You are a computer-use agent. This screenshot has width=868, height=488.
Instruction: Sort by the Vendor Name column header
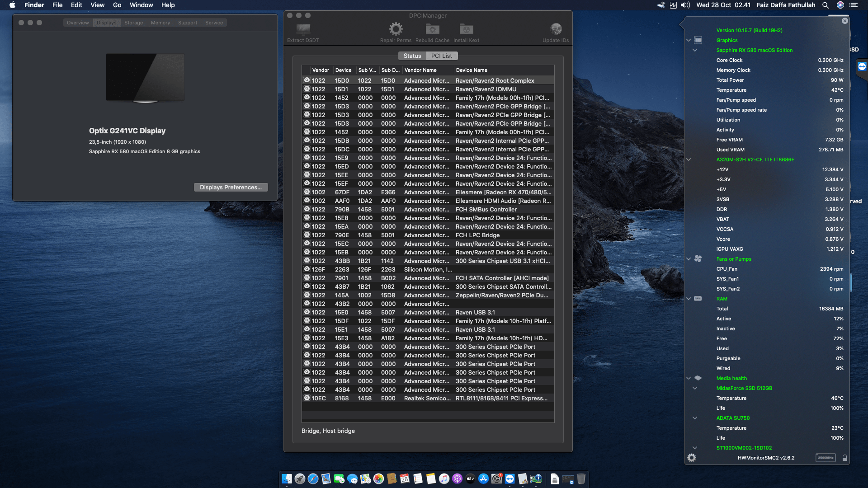428,70
